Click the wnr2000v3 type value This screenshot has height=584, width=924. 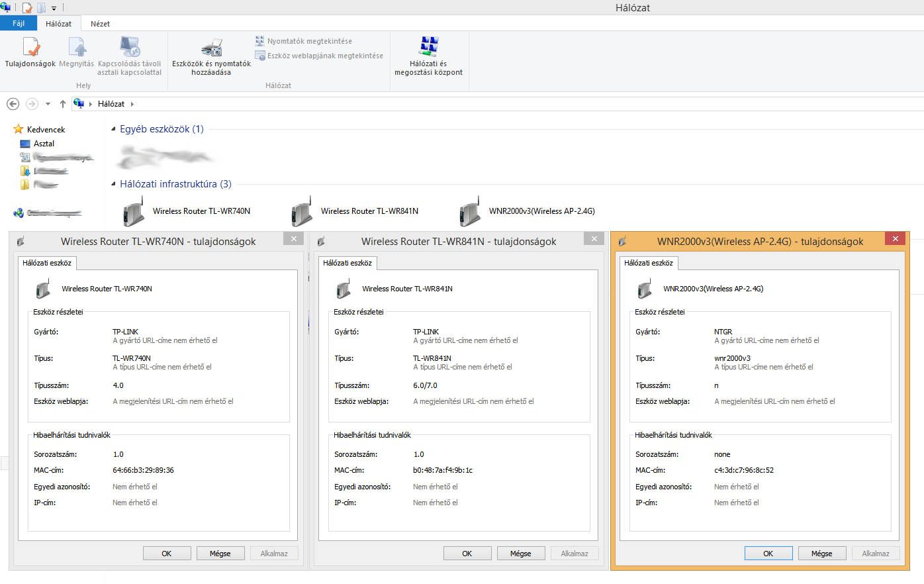[732, 358]
